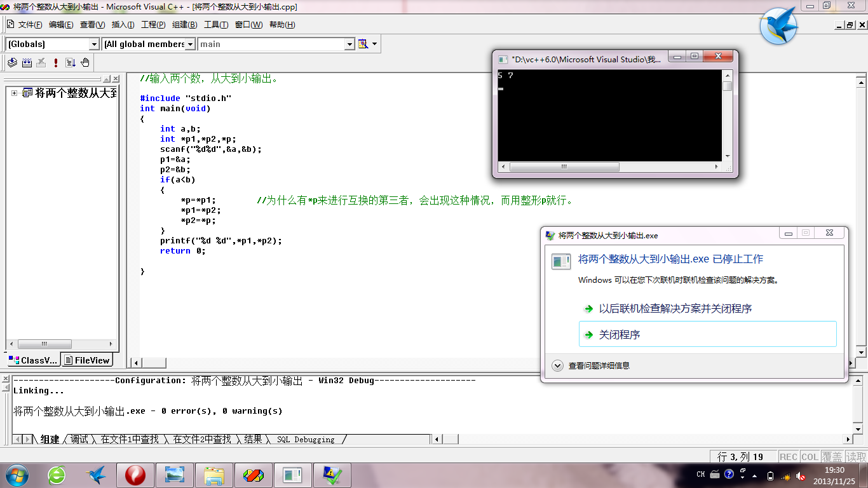Click the printf line in the code

(221, 240)
